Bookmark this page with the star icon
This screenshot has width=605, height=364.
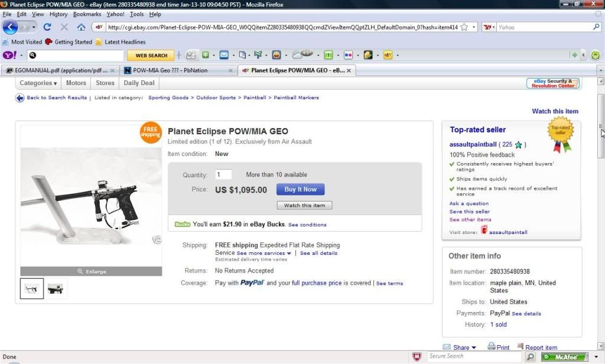click(464, 27)
